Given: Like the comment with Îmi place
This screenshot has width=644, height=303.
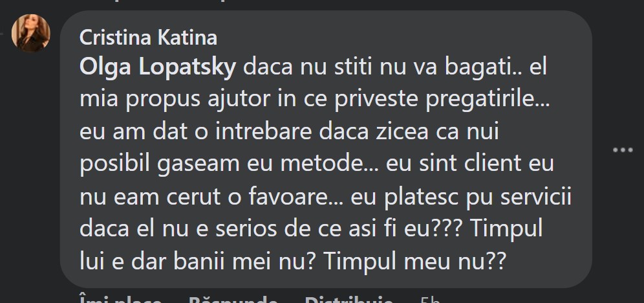Looking at the screenshot, I should [120, 299].
